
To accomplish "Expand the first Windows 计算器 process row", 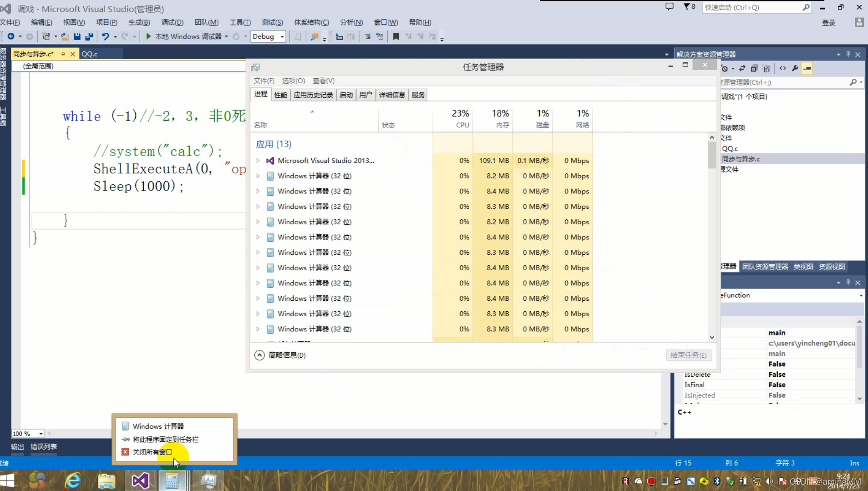I will click(258, 176).
